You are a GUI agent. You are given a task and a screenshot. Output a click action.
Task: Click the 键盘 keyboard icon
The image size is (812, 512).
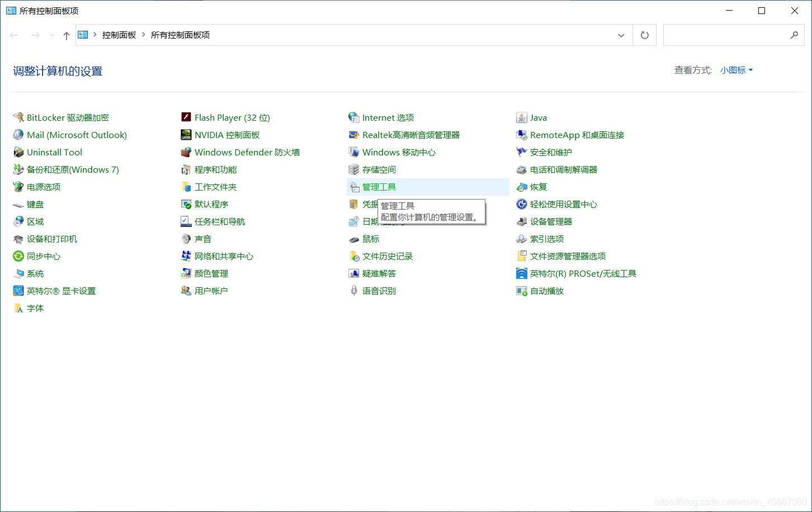click(x=18, y=205)
